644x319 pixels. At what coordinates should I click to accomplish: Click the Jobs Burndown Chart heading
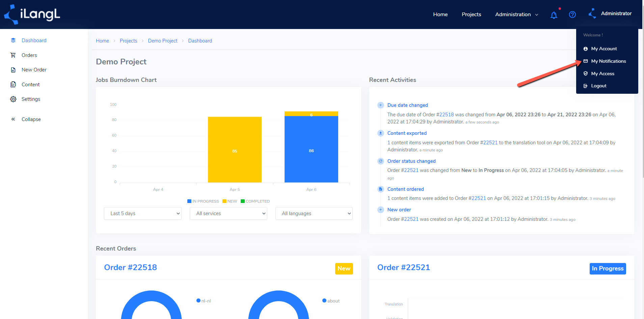[x=126, y=80]
